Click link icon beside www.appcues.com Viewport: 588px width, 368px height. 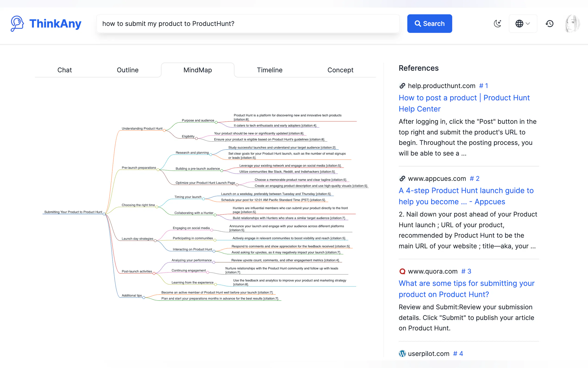(x=402, y=178)
